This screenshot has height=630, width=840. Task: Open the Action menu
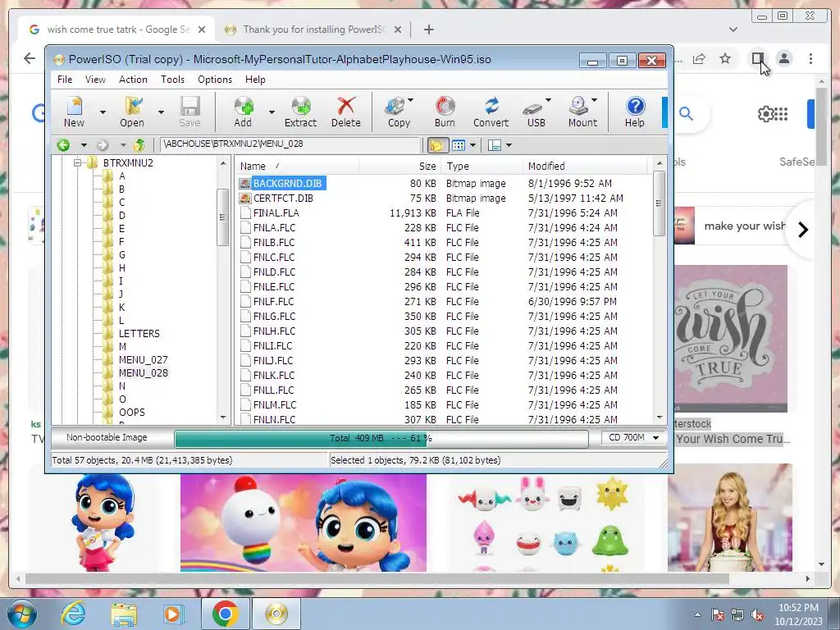[133, 80]
